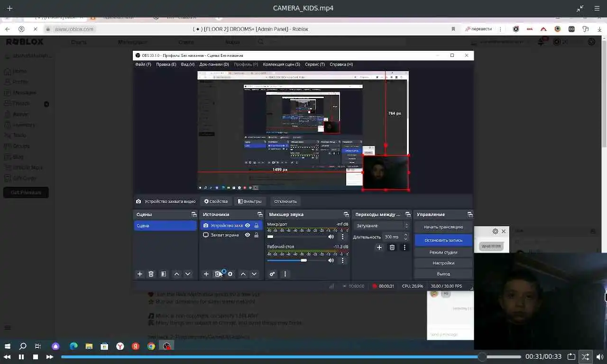Remove selected source with trash icon
The width and height of the screenshot is (607, 364).
click(218, 274)
